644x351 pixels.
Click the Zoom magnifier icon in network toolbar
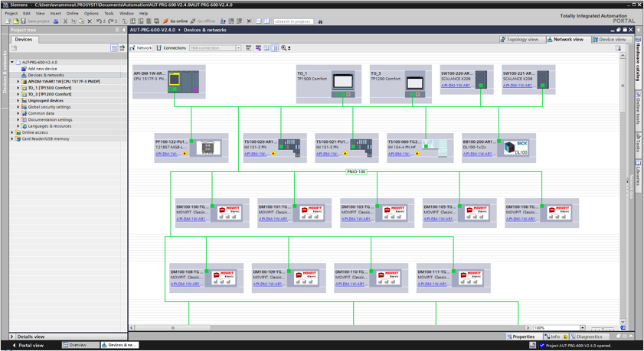[284, 48]
